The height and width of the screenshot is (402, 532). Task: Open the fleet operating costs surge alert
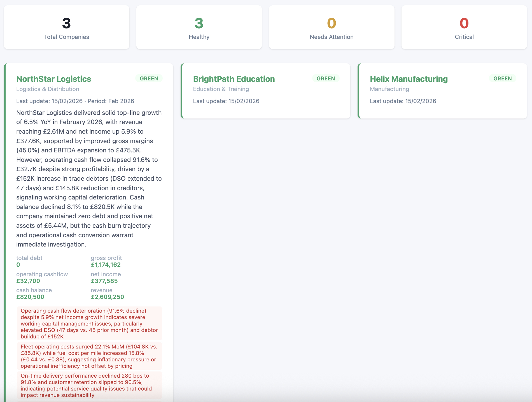pyautogui.click(x=89, y=356)
